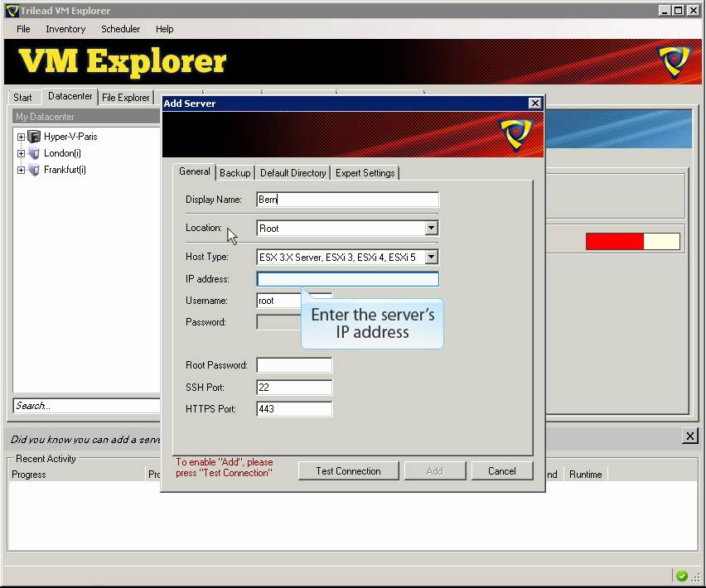Click the Trilead app icon in title bar
The height and width of the screenshot is (588, 706).
12,11
